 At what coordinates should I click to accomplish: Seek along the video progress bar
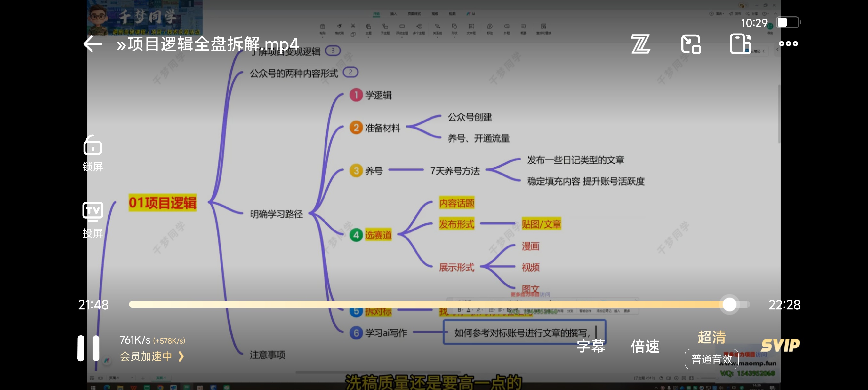439,304
